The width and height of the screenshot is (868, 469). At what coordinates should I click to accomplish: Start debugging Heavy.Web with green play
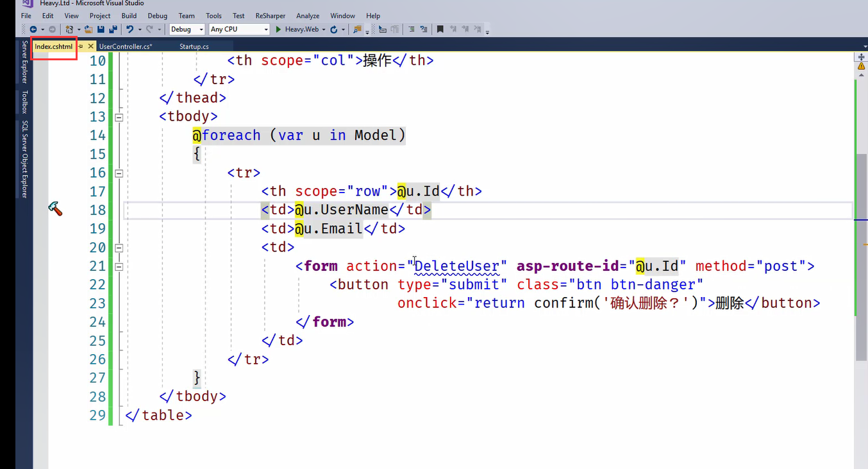279,29
